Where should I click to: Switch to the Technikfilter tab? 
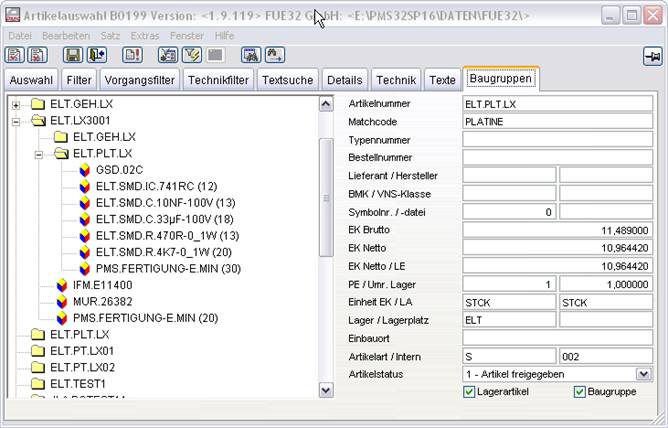pos(218,79)
